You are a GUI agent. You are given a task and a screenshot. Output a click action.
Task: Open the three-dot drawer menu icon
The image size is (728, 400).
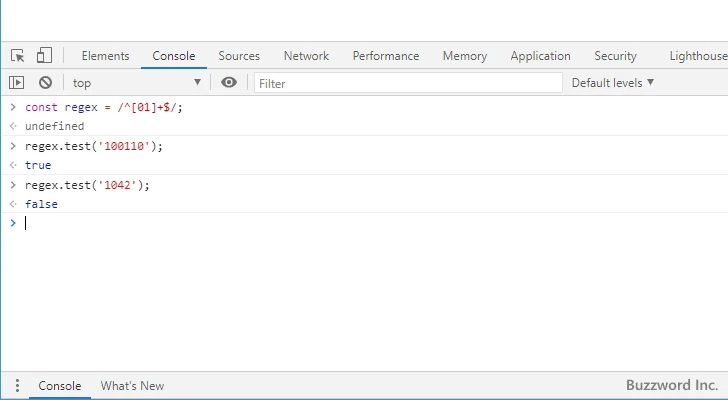pos(16,386)
